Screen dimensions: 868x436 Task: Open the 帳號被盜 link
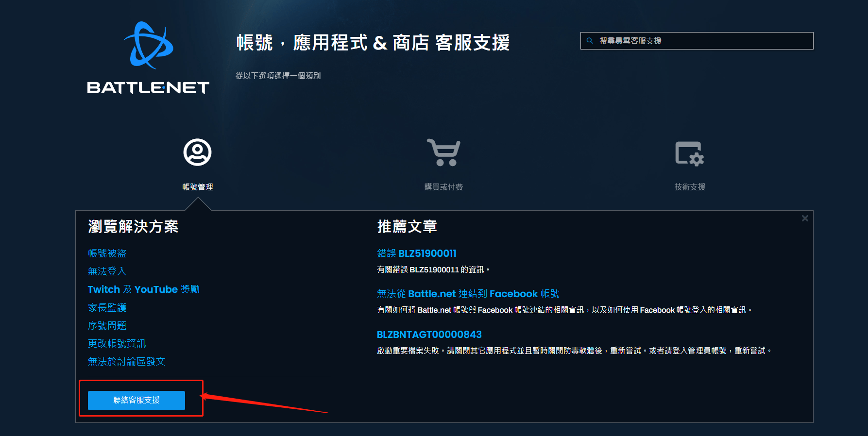107,253
